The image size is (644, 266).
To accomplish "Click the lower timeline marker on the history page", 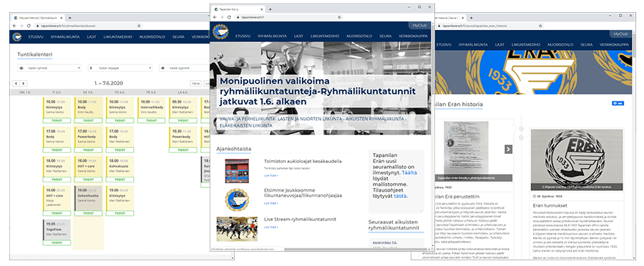I will coord(521,137).
